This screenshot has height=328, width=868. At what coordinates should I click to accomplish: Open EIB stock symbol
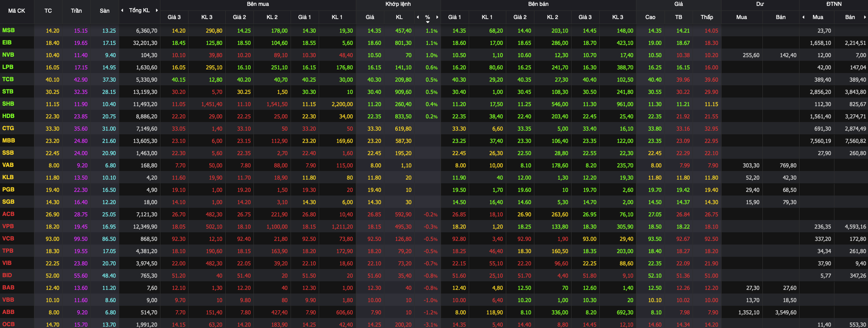pyautogui.click(x=7, y=43)
